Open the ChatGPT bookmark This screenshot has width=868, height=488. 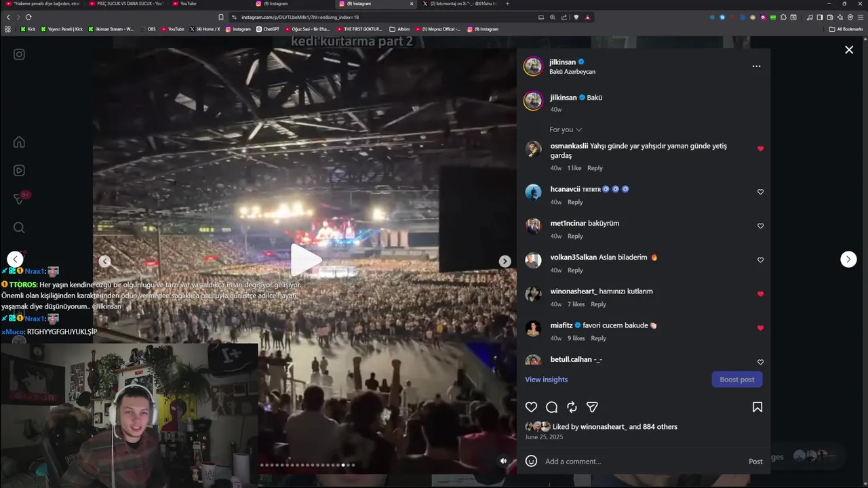pos(268,29)
